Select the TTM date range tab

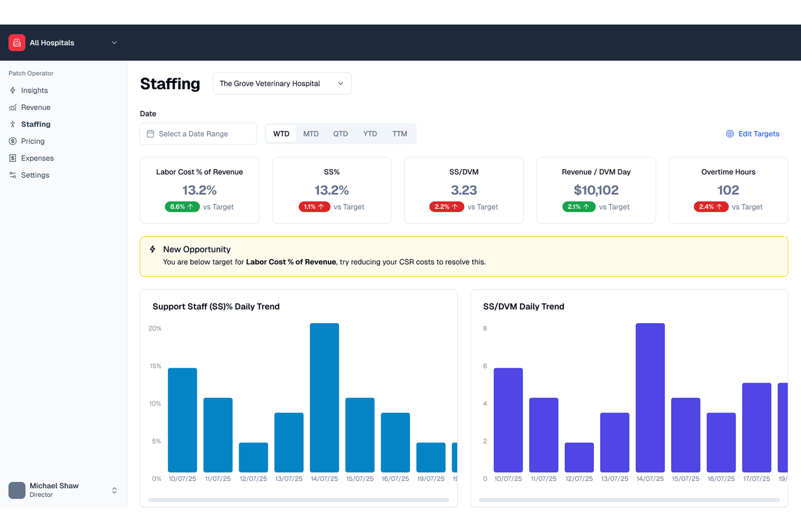400,133
